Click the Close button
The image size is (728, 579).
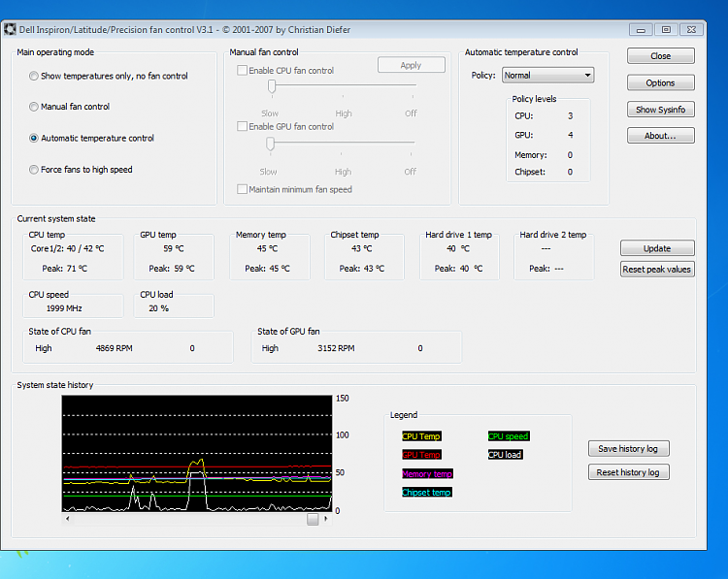click(x=661, y=55)
